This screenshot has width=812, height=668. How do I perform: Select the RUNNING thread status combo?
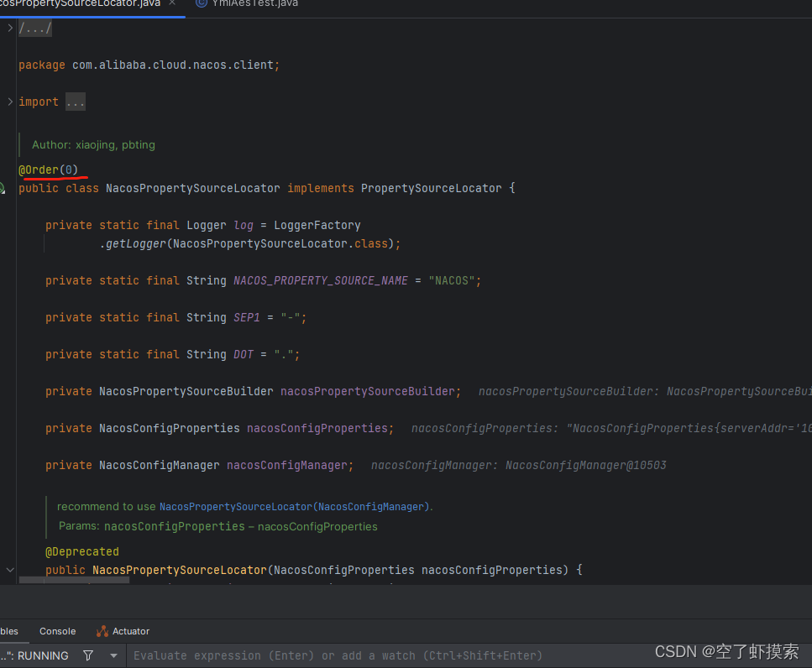(x=34, y=655)
